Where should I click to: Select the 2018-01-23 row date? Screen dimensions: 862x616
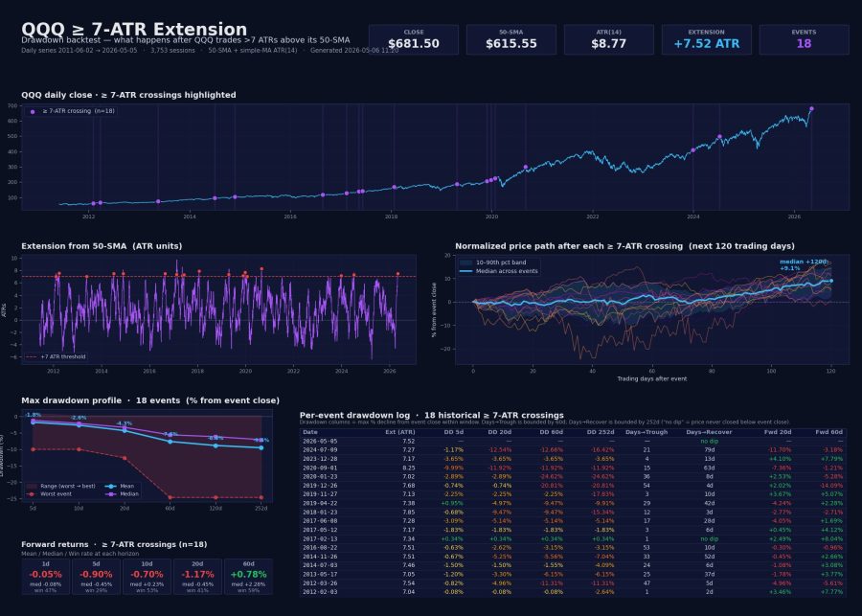point(320,512)
